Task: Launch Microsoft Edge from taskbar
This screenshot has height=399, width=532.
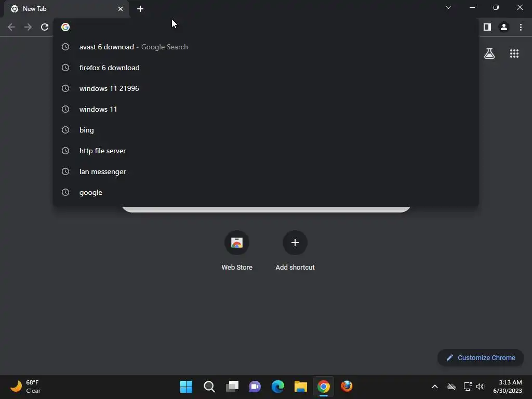Action: coord(278,387)
